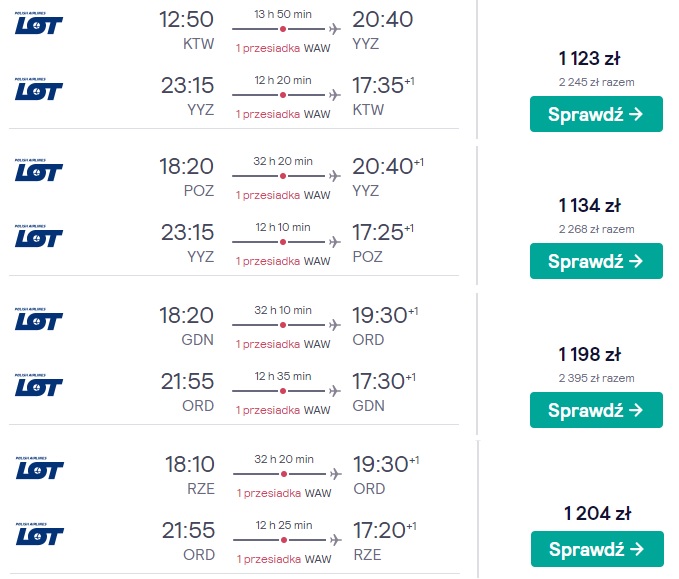Select the 18:10 RZE departure time
This screenshot has height=579, width=679.
pos(190,465)
